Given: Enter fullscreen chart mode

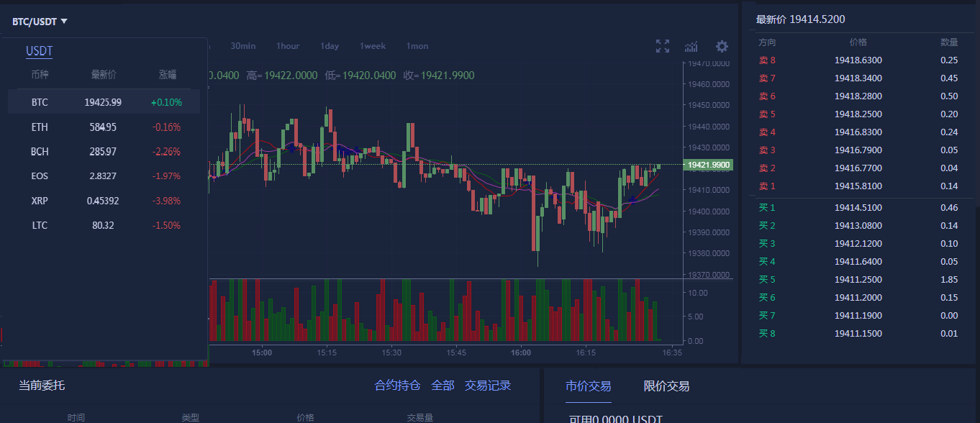Looking at the screenshot, I should click(x=663, y=46).
